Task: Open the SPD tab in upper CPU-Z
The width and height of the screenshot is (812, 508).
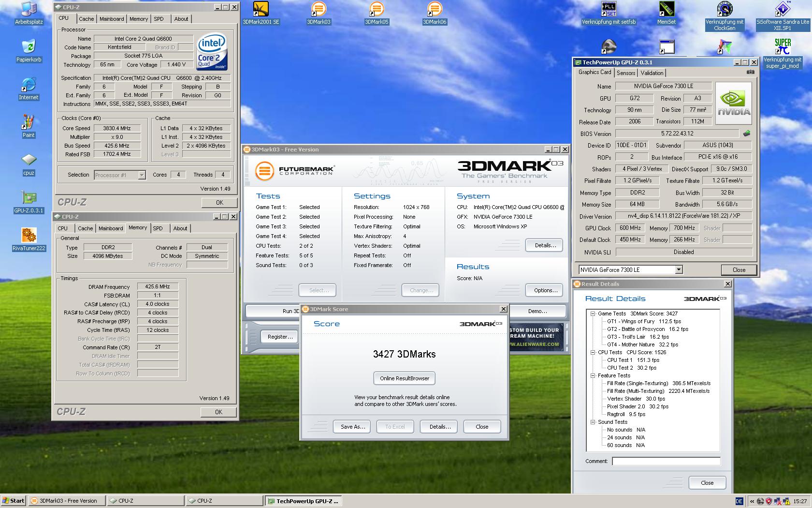Action: [x=159, y=19]
